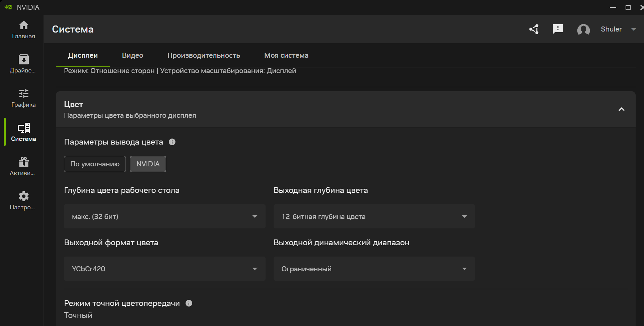
Task: Select the NVIDIA color settings option
Action: (148, 164)
